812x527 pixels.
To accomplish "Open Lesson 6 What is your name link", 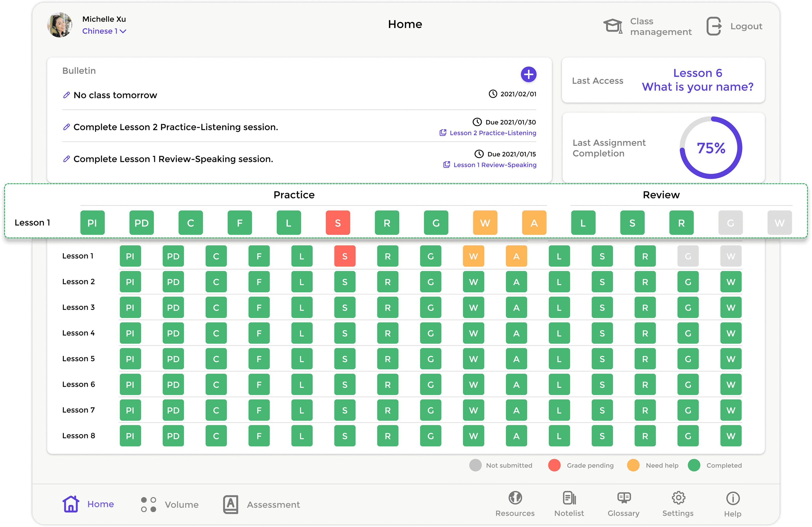I will 697,80.
